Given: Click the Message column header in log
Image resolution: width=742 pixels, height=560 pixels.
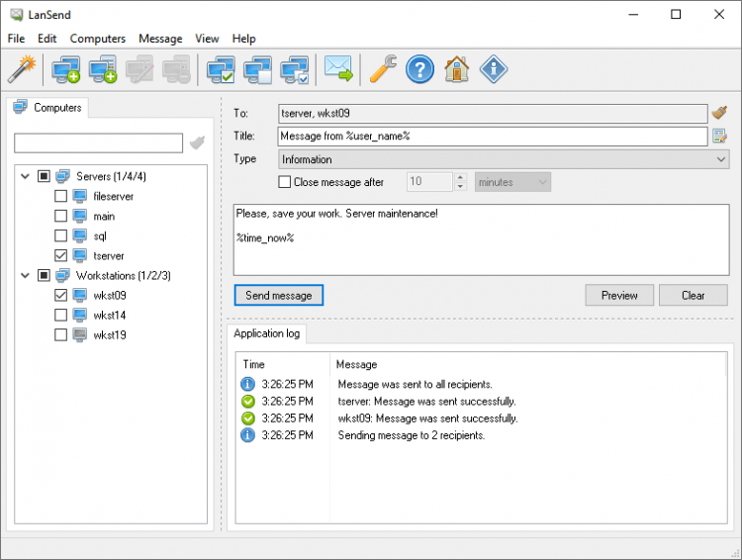Looking at the screenshot, I should pyautogui.click(x=527, y=364).
